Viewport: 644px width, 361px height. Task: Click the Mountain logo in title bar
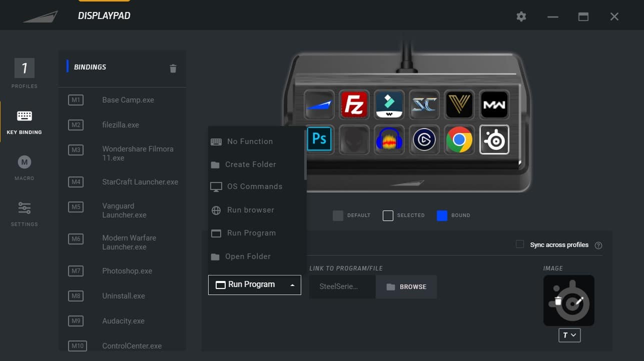point(40,16)
